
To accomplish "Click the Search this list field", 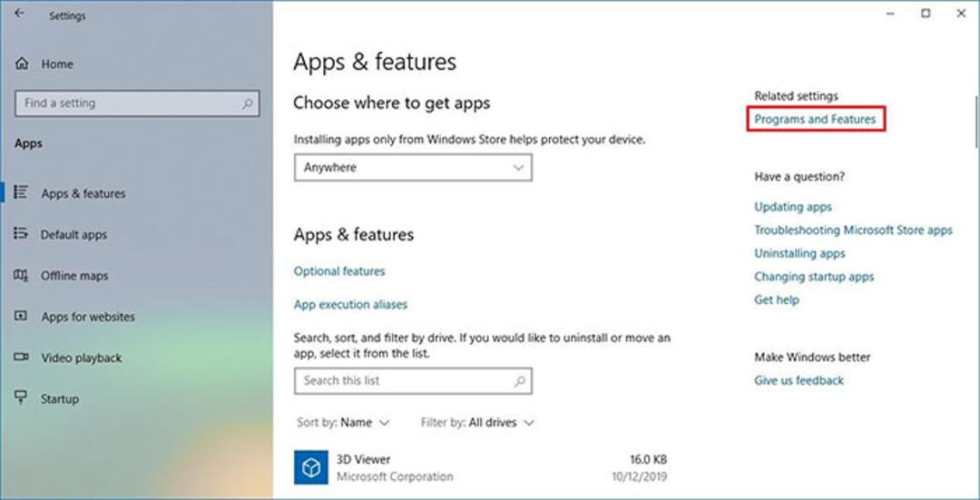I will click(413, 380).
